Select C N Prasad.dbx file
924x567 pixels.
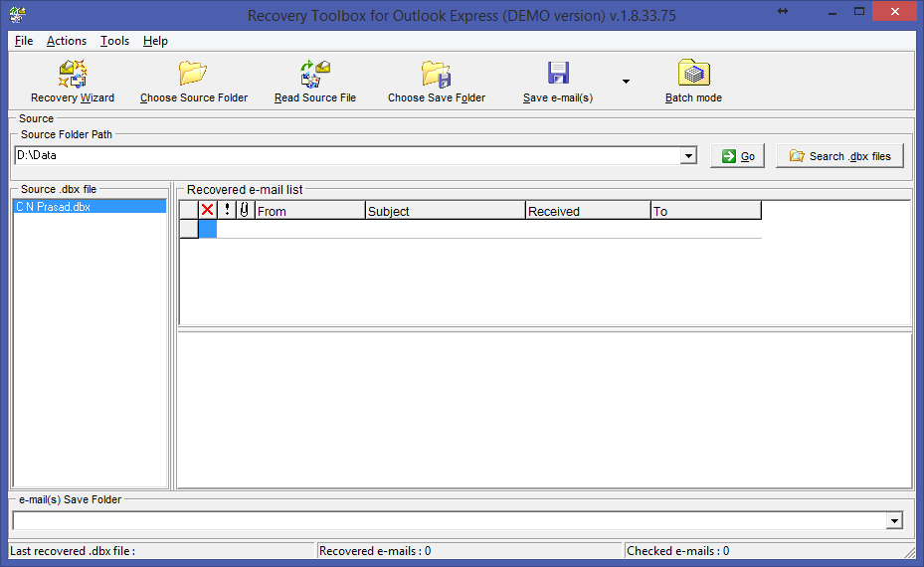[x=89, y=206]
